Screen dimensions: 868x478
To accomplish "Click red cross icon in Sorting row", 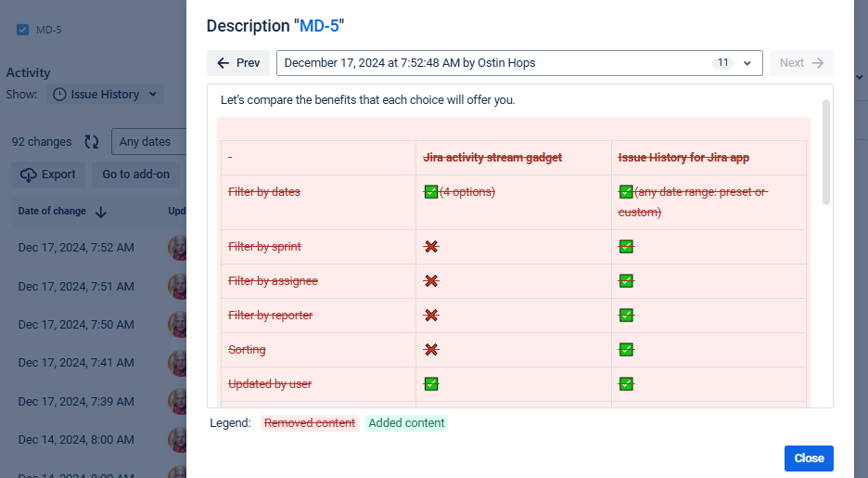I will point(431,350).
